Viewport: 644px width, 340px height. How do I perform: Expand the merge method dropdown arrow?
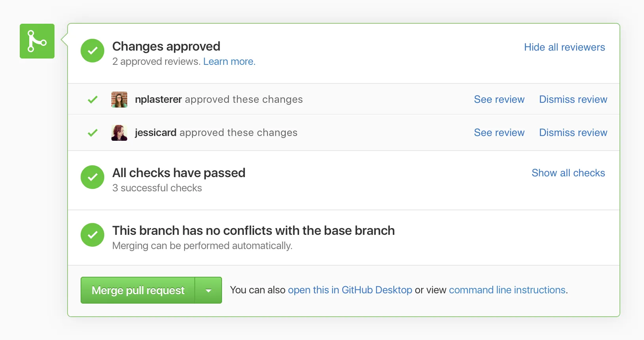coord(209,291)
